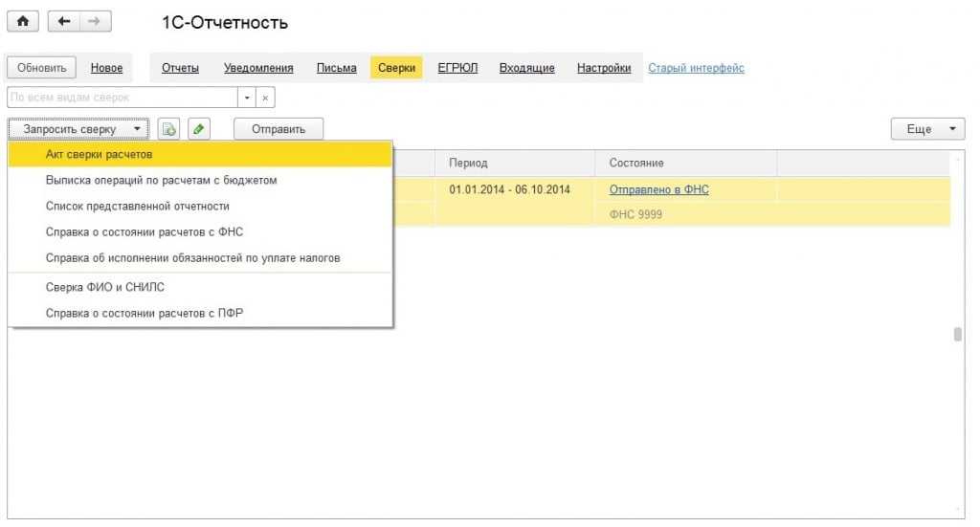Select Справка о состоянии расчетов с ПФР
Image resolution: width=980 pixels, height=527 pixels.
[x=145, y=313]
